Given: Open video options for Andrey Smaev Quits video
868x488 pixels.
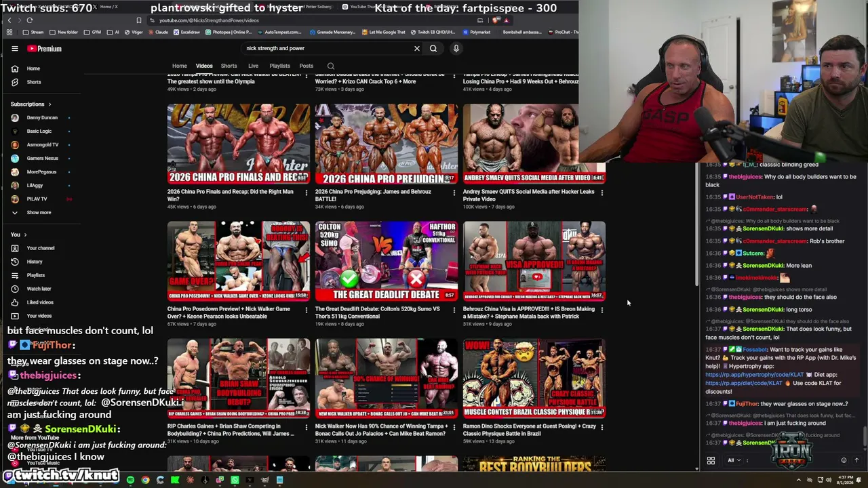Looking at the screenshot, I should click(601, 192).
